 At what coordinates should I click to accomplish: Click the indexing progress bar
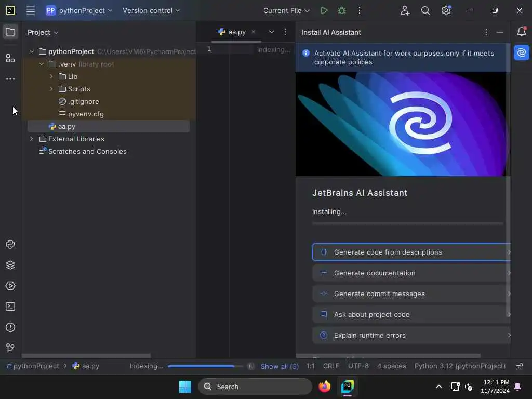click(x=205, y=366)
